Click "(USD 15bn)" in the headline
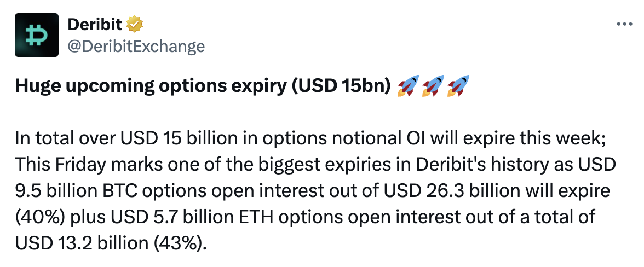This screenshot has width=644, height=267. tap(341, 88)
